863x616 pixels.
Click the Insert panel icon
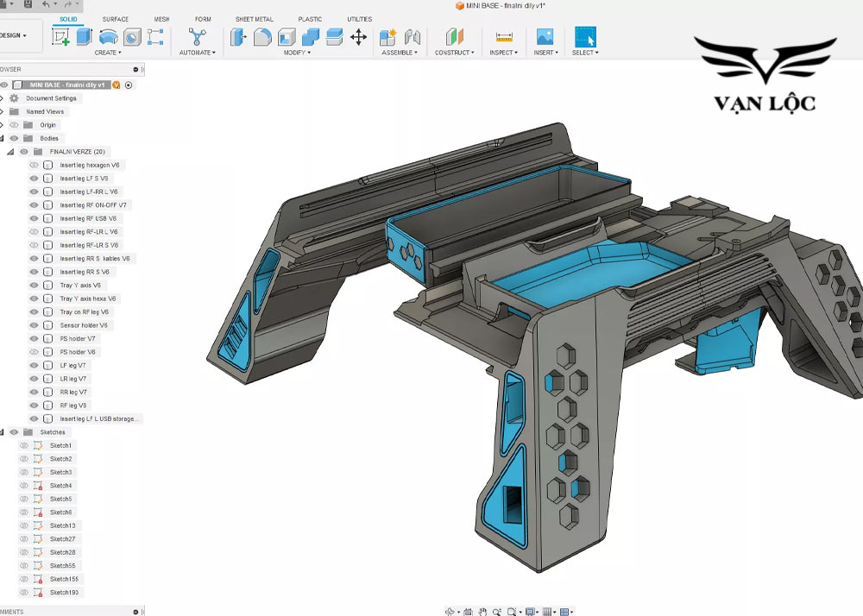pyautogui.click(x=544, y=36)
